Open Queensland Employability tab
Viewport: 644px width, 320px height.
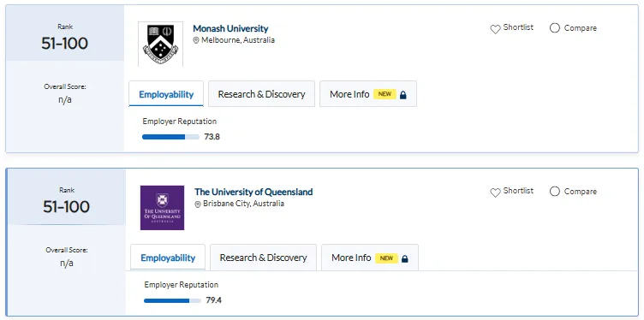pyautogui.click(x=168, y=258)
